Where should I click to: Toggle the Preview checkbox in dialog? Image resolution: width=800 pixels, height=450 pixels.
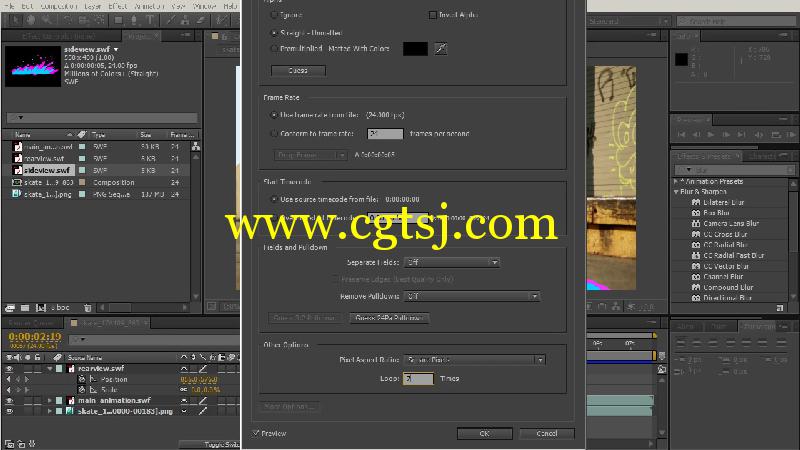(256, 433)
